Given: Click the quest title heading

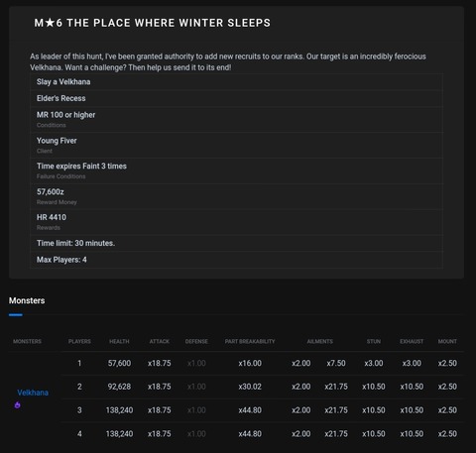Looking at the screenshot, I should pos(152,23).
